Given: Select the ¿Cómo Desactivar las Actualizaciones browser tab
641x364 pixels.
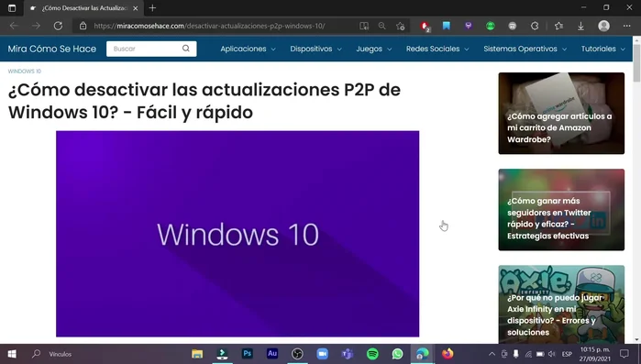Looking at the screenshot, I should (83, 8).
